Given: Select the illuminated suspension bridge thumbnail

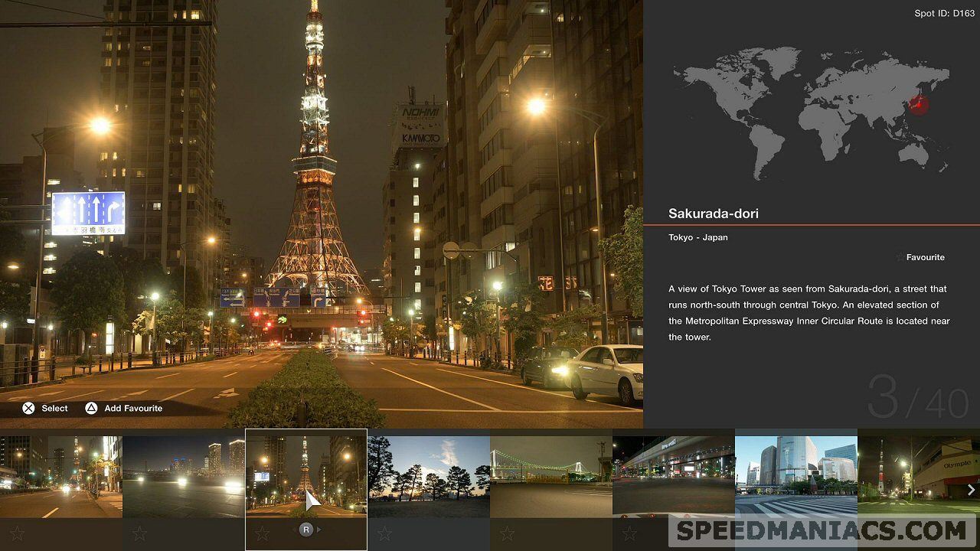Looking at the screenshot, I should coord(551,476).
